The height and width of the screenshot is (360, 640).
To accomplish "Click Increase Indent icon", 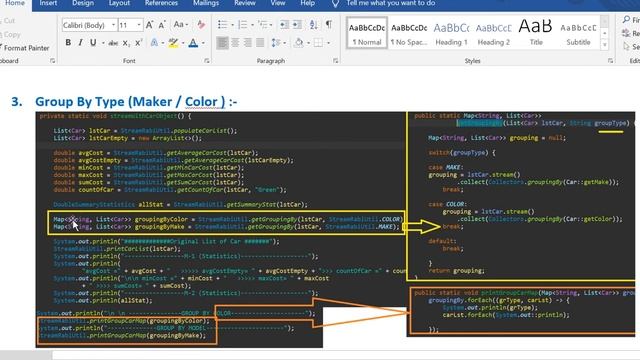I will tap(297, 24).
